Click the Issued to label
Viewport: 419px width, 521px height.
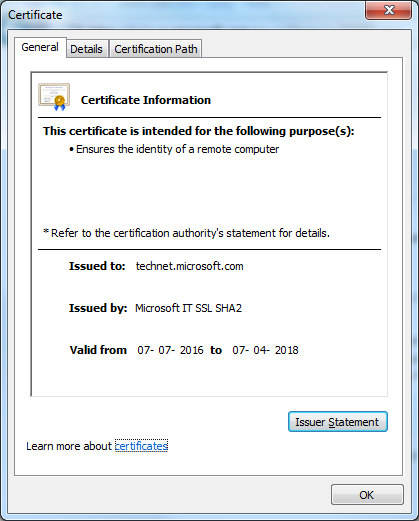pos(97,266)
